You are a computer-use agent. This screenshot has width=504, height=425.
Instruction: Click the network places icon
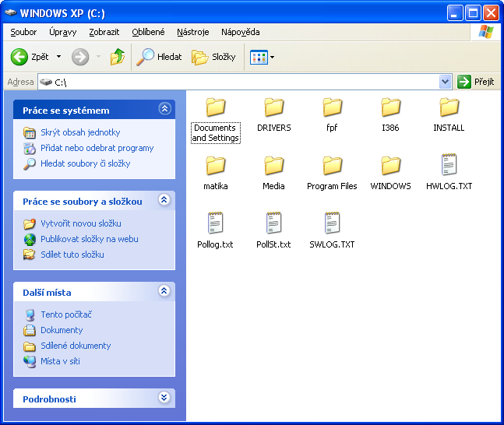(x=30, y=361)
